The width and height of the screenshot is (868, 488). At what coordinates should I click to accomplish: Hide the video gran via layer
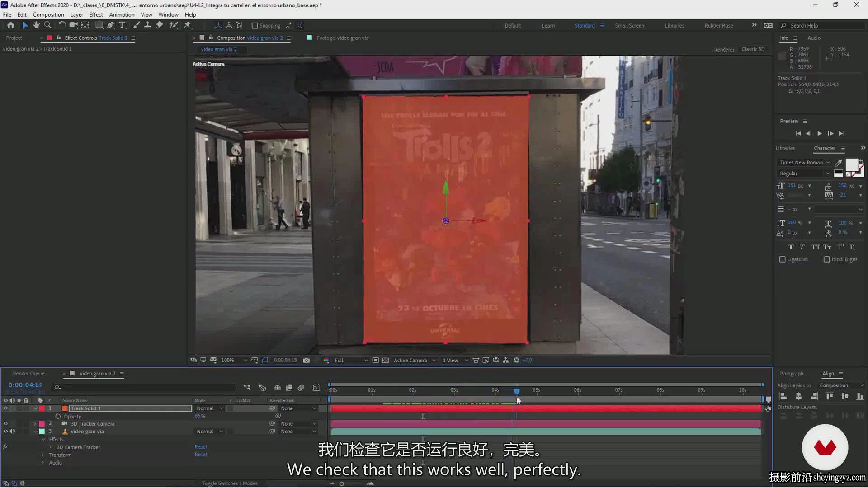coord(5,432)
